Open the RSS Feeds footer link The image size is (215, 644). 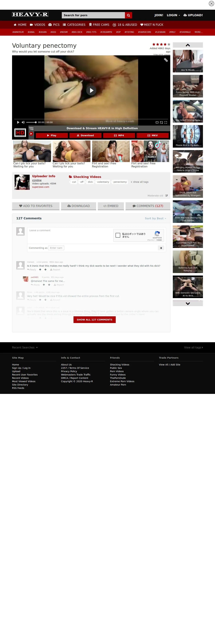18,388
